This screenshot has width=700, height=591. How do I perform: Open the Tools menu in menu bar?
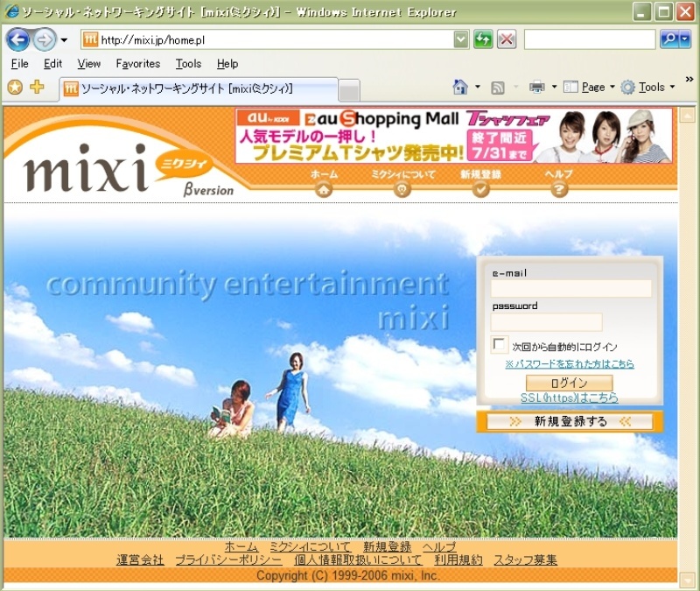pyautogui.click(x=188, y=64)
